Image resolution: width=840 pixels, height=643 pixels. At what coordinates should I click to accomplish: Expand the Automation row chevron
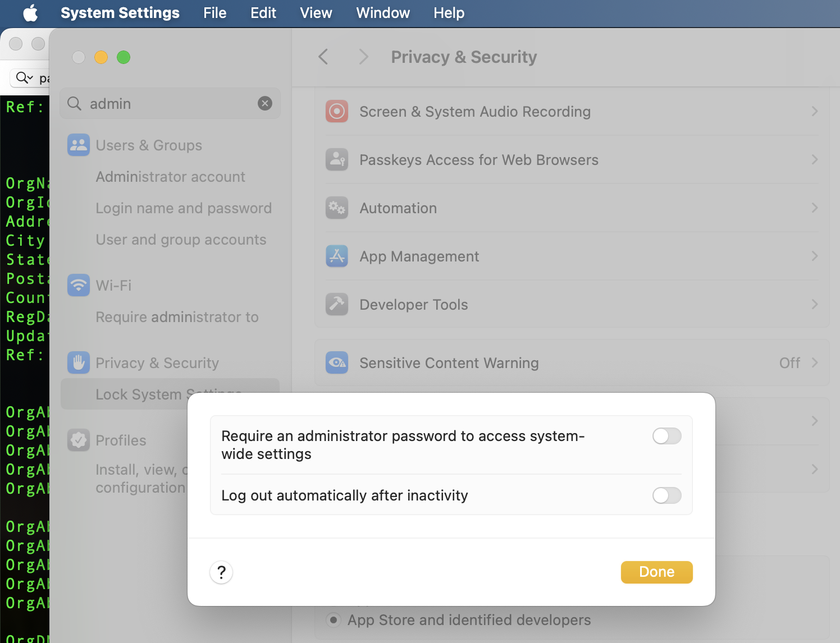(815, 208)
